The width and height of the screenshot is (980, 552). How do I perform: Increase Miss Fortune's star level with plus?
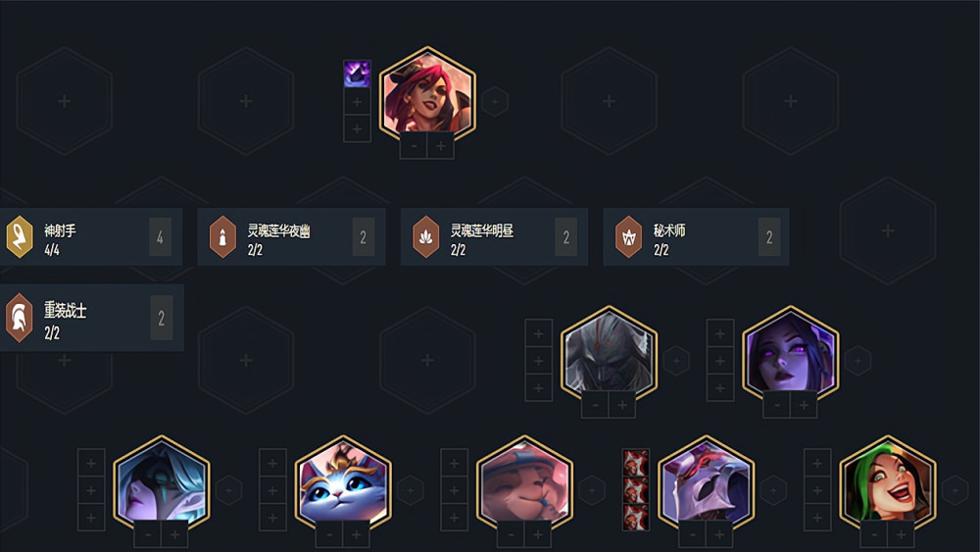[441, 146]
